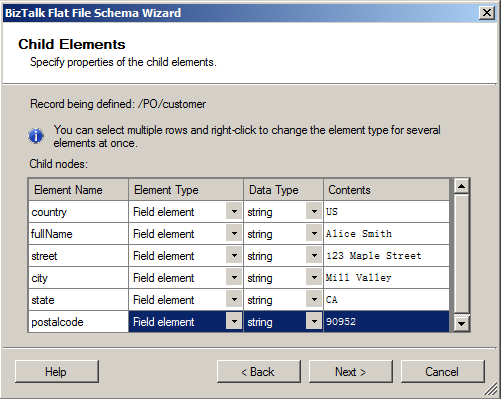This screenshot has height=399, width=501.
Task: Open Data Type dropdown for state
Action: pos(314,299)
